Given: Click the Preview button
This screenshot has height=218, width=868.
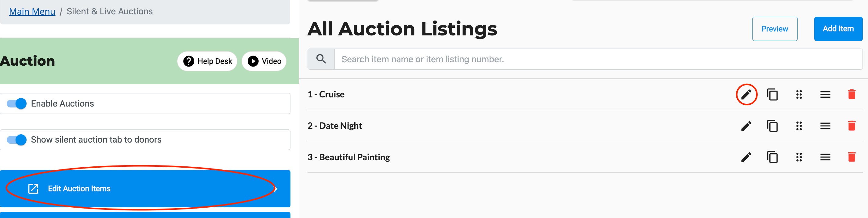Looking at the screenshot, I should tap(775, 29).
